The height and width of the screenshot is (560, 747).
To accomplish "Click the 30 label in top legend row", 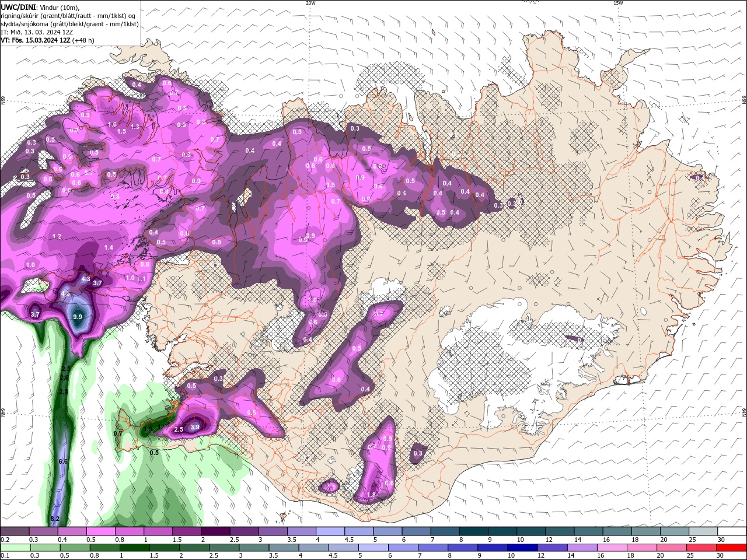I will click(x=721, y=540).
